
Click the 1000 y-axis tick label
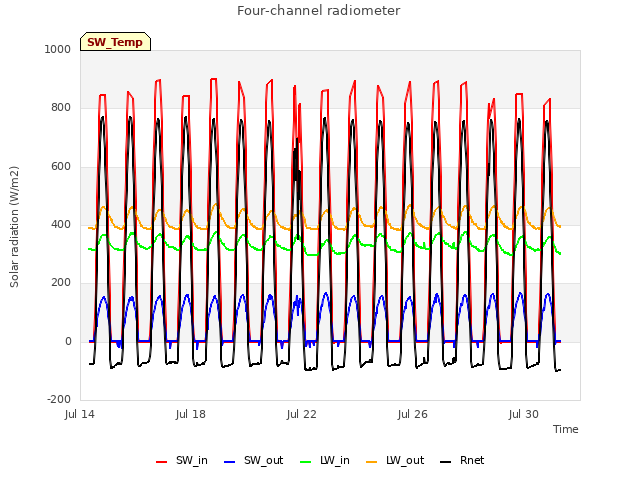pyautogui.click(x=58, y=49)
